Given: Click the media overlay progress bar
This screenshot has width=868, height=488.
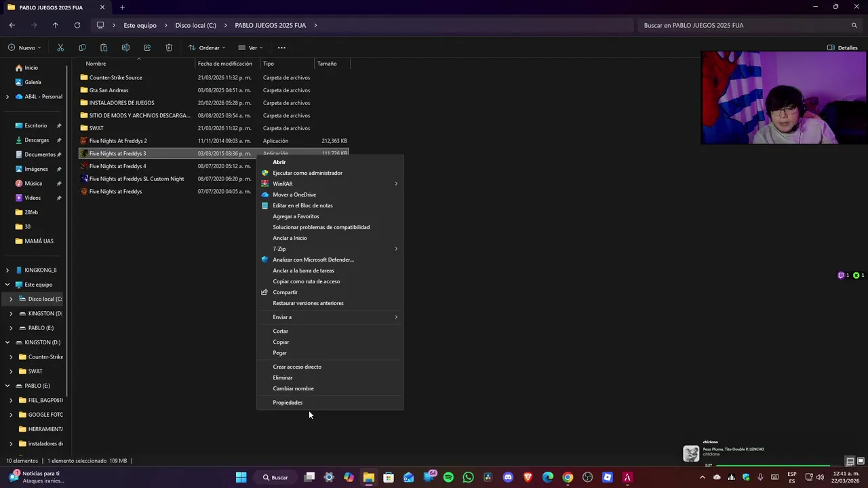Looking at the screenshot, I should point(773,466).
